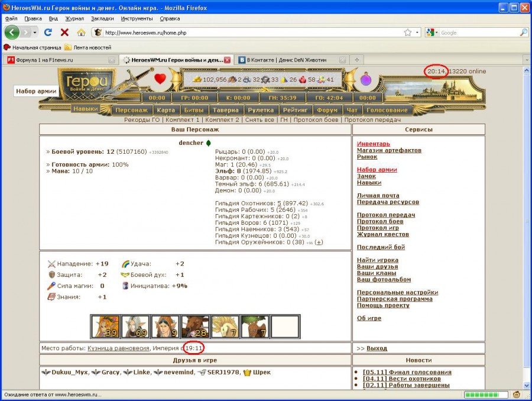Open the Рекорды ГО submenu link

pyautogui.click(x=142, y=119)
